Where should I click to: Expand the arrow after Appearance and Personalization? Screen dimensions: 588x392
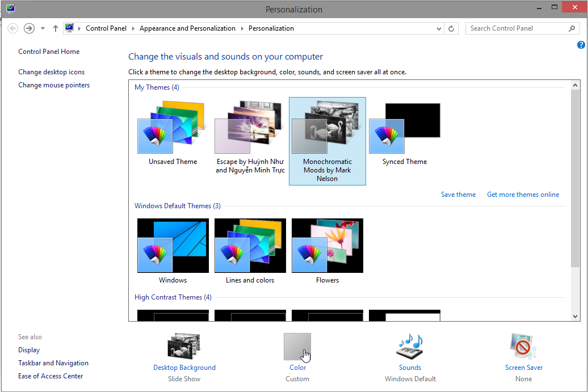tap(242, 28)
